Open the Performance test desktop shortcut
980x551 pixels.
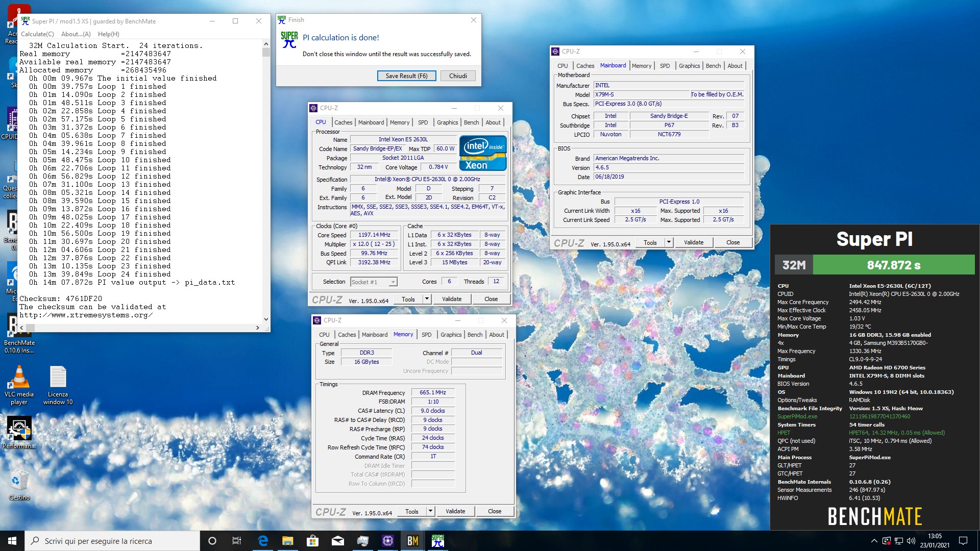click(x=19, y=433)
